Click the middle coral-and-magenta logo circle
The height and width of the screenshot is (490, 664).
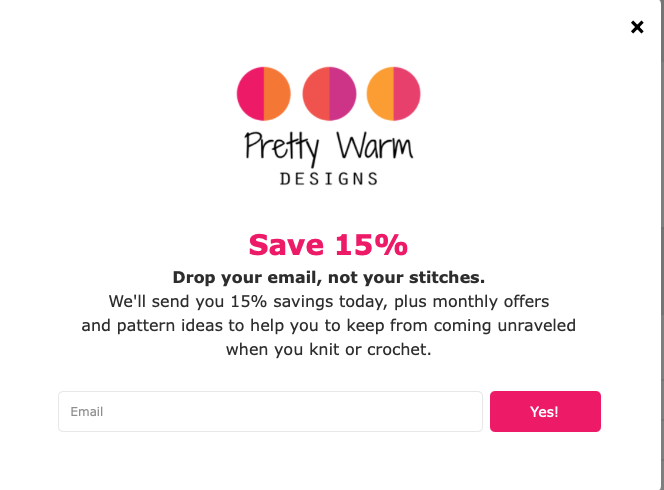[x=329, y=94]
